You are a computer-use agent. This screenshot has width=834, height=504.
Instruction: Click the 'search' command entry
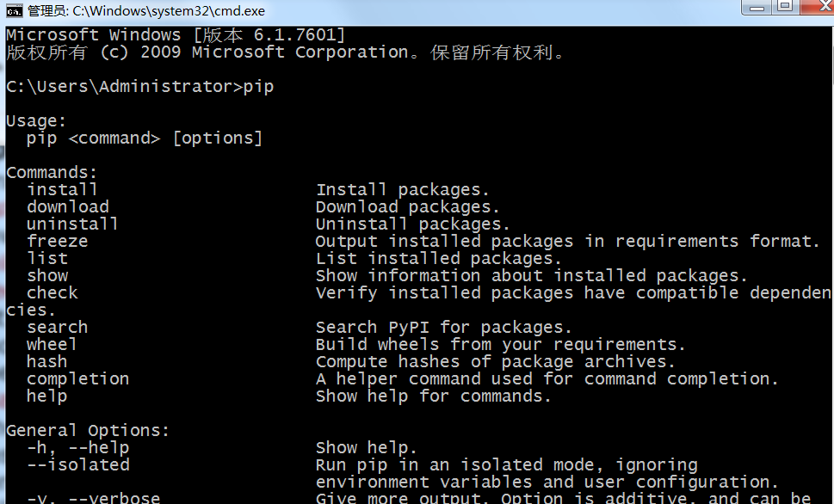point(57,327)
